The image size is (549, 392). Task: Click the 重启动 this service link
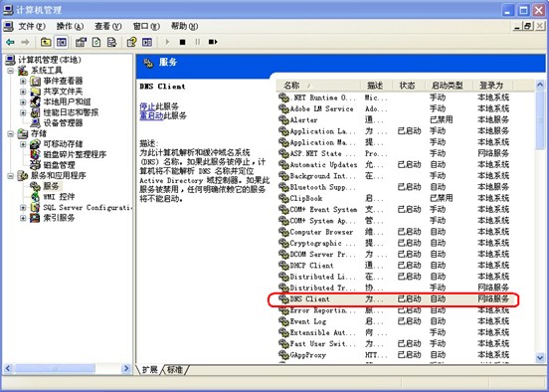[151, 115]
